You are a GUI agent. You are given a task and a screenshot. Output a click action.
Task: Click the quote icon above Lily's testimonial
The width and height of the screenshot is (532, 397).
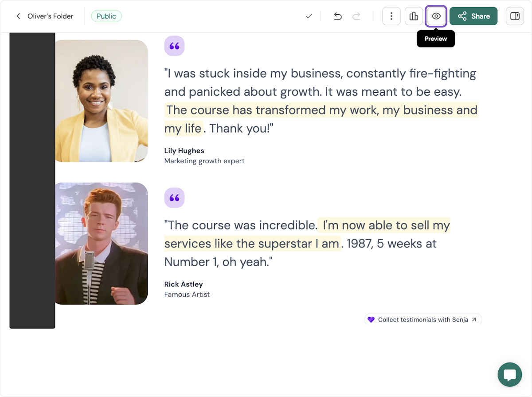click(x=174, y=46)
